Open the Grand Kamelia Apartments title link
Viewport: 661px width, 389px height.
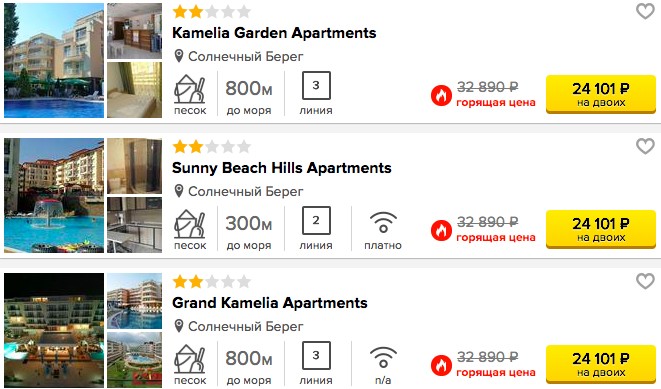[x=270, y=303]
